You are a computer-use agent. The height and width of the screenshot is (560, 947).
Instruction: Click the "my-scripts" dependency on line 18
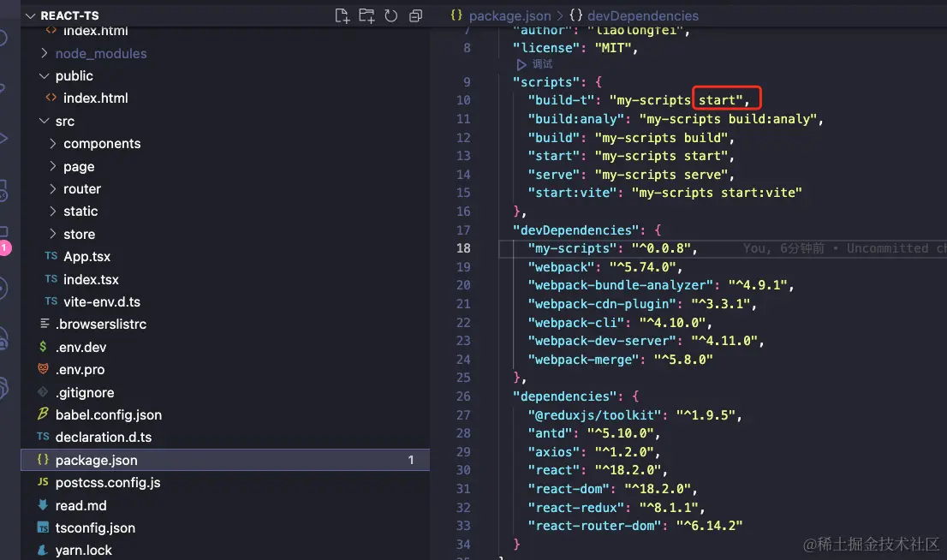571,248
